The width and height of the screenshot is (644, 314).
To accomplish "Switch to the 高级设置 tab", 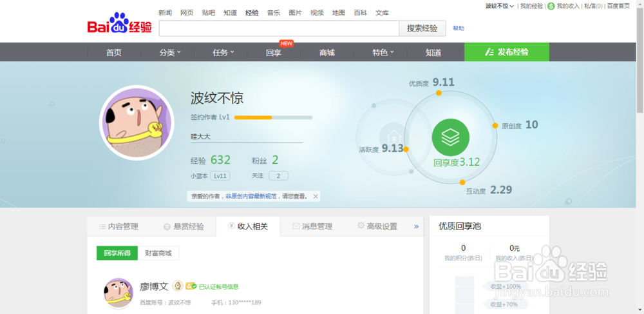I will pos(377,226).
